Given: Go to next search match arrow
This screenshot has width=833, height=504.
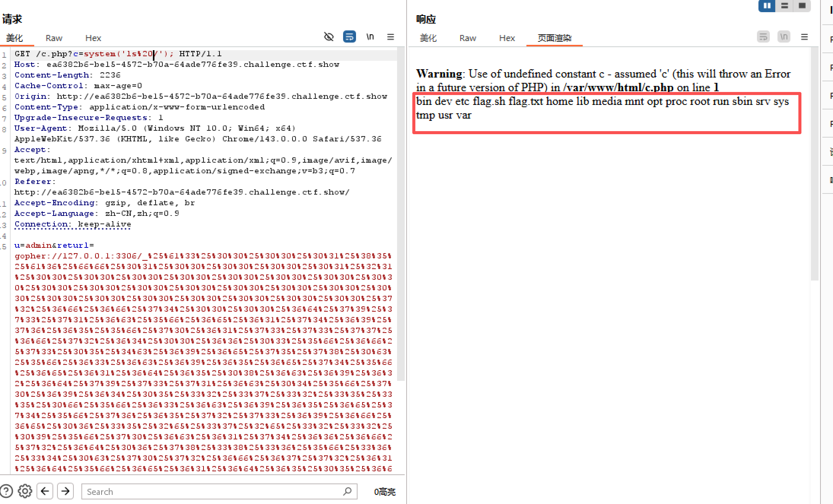Looking at the screenshot, I should coord(65,491).
